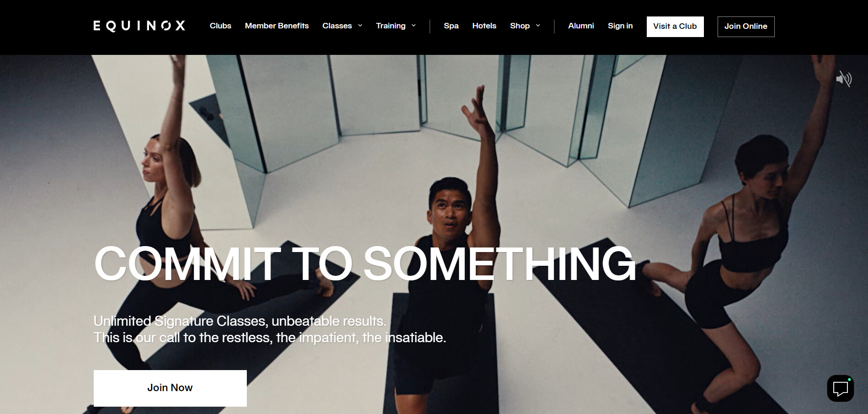Expand the Classes dropdown chevron
The image size is (868, 414).
(360, 26)
